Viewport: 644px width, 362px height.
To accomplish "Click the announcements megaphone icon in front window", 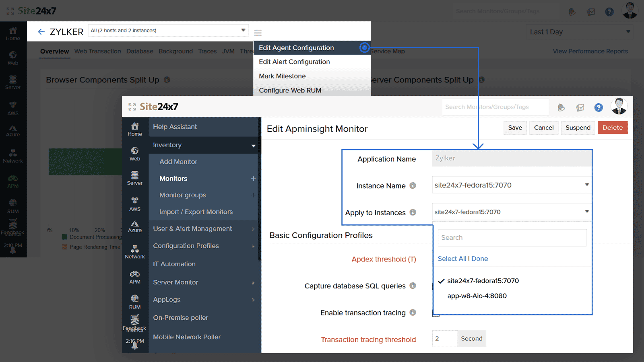I will [x=561, y=107].
